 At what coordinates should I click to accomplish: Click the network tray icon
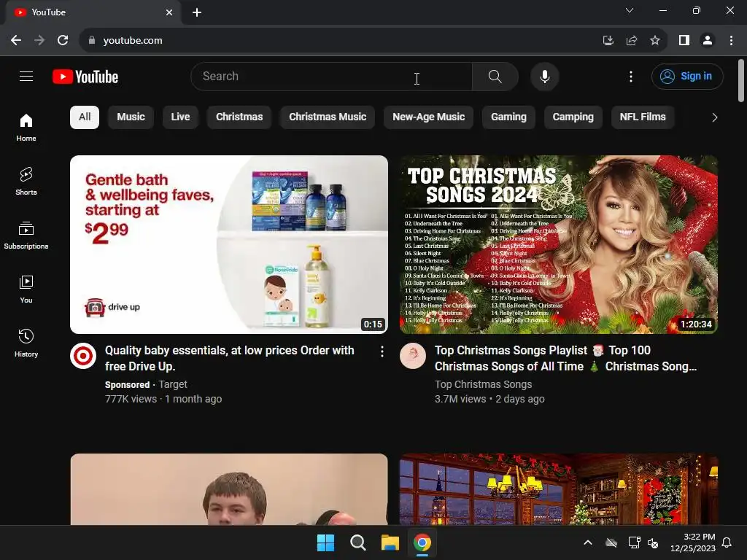[x=634, y=542]
